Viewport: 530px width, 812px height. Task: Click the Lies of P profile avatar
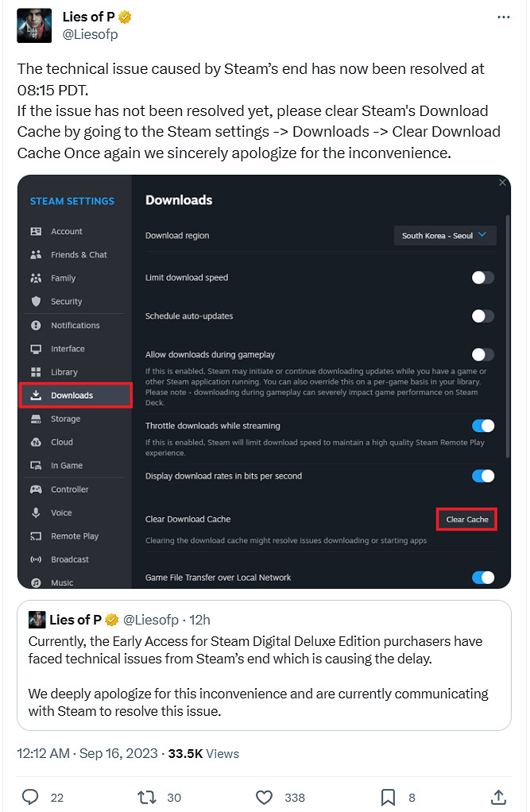[x=34, y=25]
